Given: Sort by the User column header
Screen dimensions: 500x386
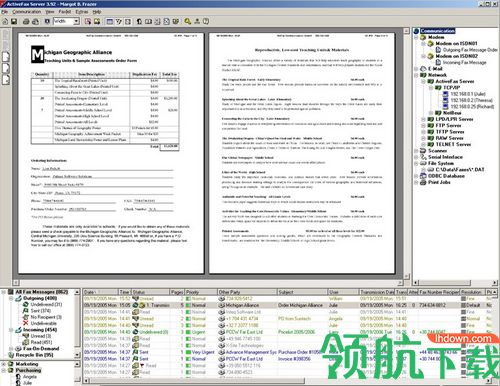Looking at the screenshot, I should [343, 292].
